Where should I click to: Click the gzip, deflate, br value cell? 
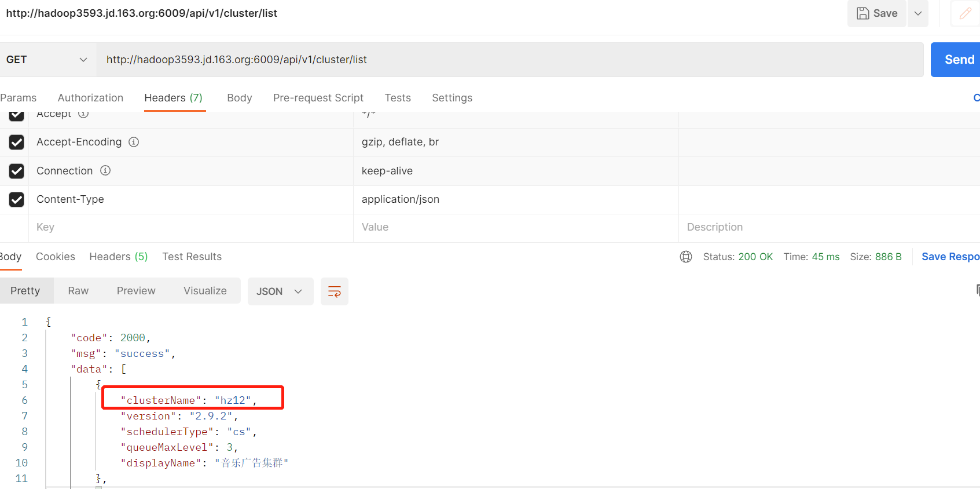click(516, 143)
